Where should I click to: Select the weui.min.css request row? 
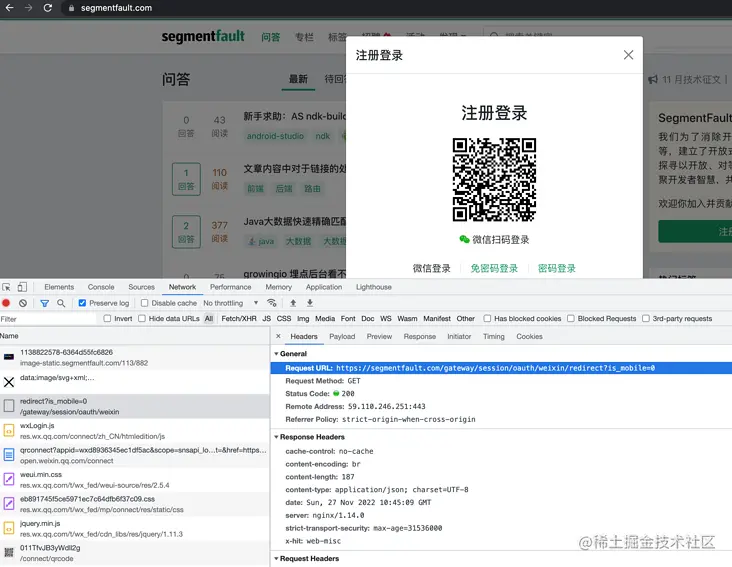[135, 479]
